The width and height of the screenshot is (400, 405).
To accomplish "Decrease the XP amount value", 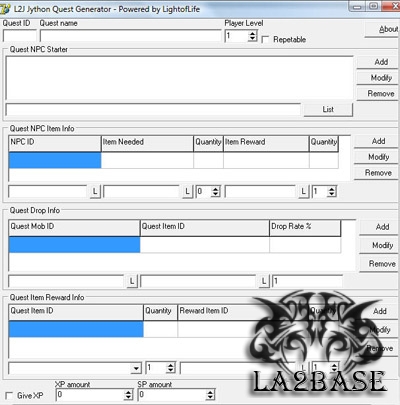I will pyautogui.click(x=128, y=398).
